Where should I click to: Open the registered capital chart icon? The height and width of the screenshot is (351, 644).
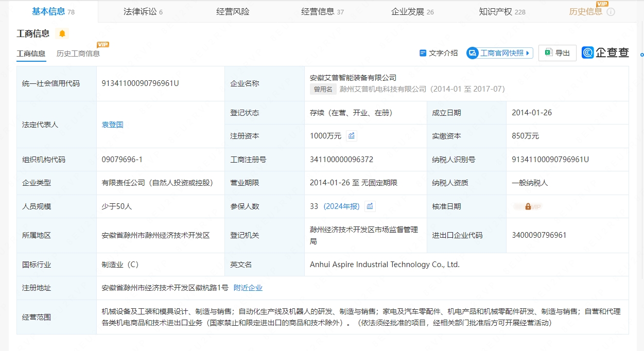click(x=352, y=136)
